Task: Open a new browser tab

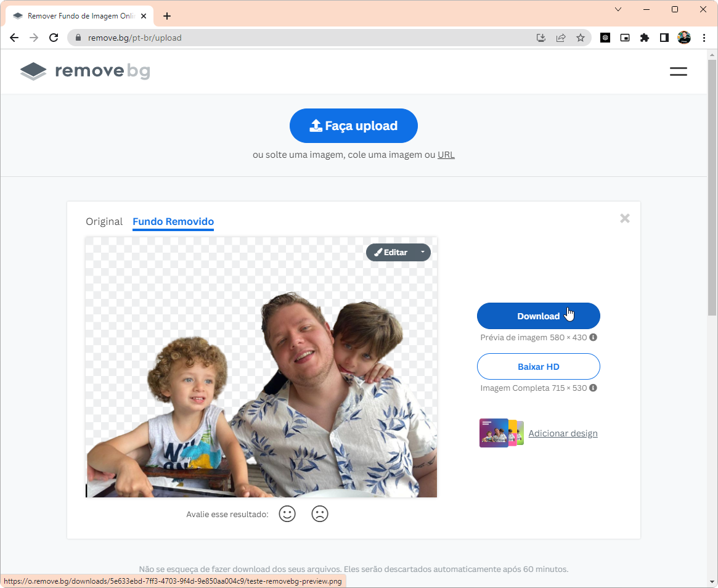Action: [166, 16]
